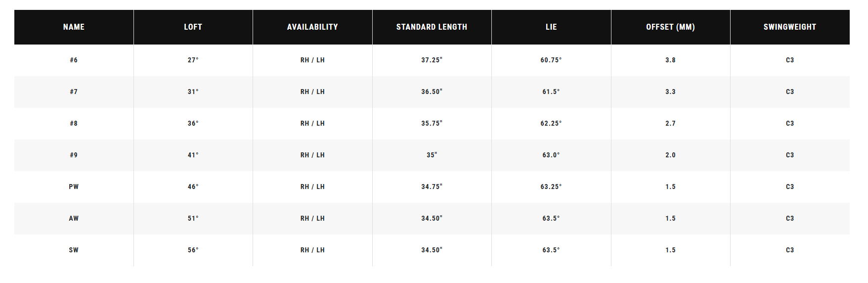This screenshot has height=283, width=868.
Task: Click the SW row label
Action: pyautogui.click(x=74, y=250)
